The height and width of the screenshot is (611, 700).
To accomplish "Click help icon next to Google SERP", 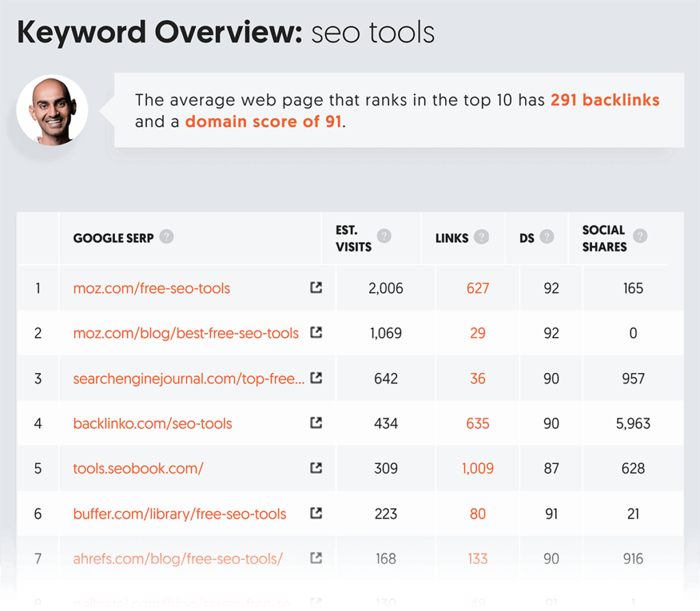I will coord(167,237).
